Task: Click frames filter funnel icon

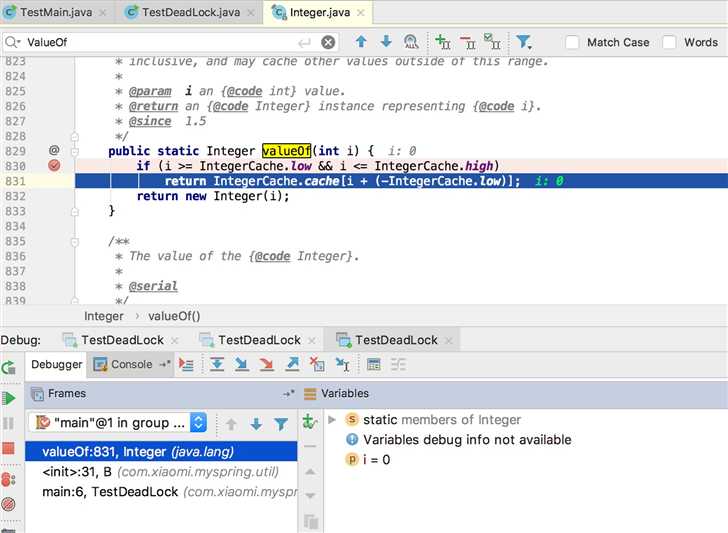Action: click(x=281, y=424)
